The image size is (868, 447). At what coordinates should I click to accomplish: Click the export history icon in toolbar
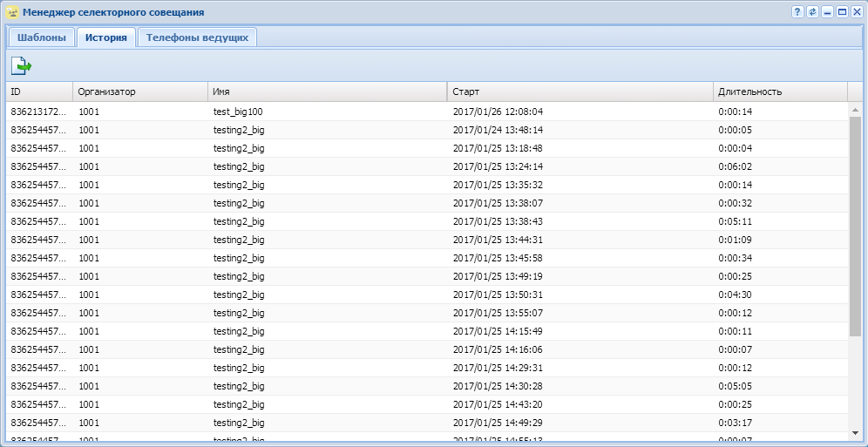tap(22, 64)
